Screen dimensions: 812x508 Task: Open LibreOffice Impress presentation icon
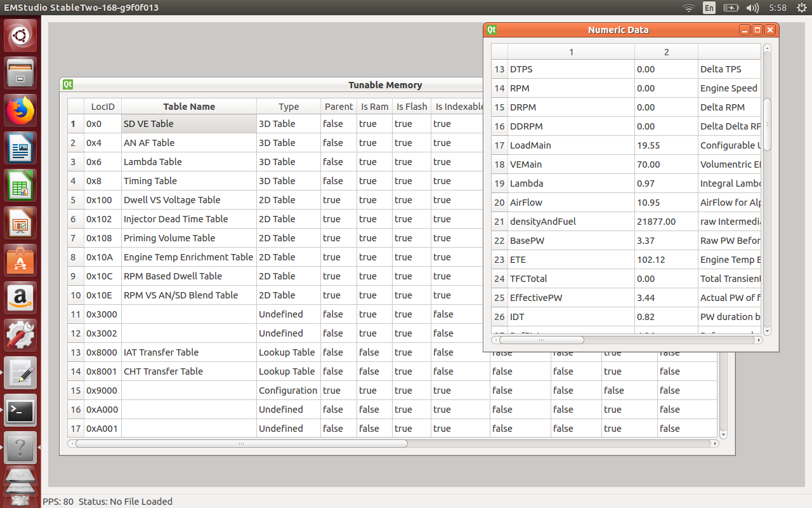[20, 224]
